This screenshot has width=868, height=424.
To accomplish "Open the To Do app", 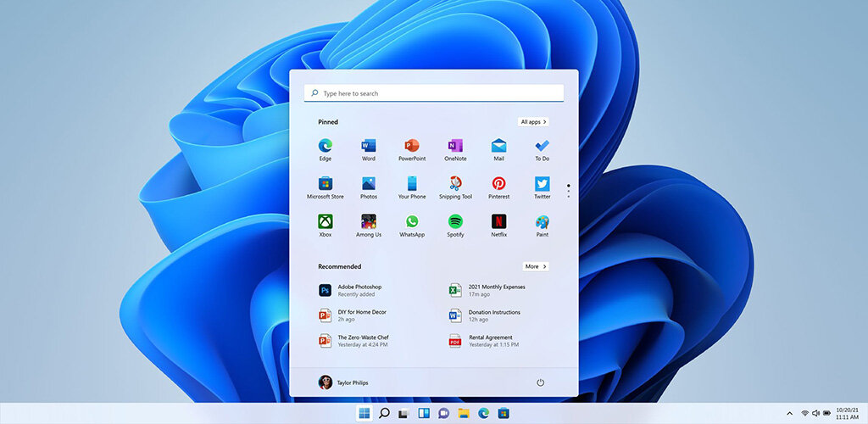I will coord(542,149).
